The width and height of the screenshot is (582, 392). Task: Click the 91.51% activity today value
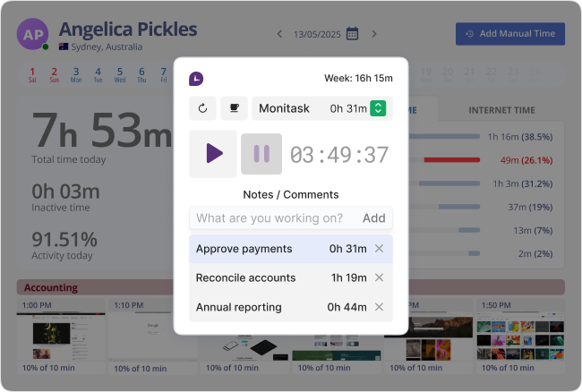coord(64,240)
